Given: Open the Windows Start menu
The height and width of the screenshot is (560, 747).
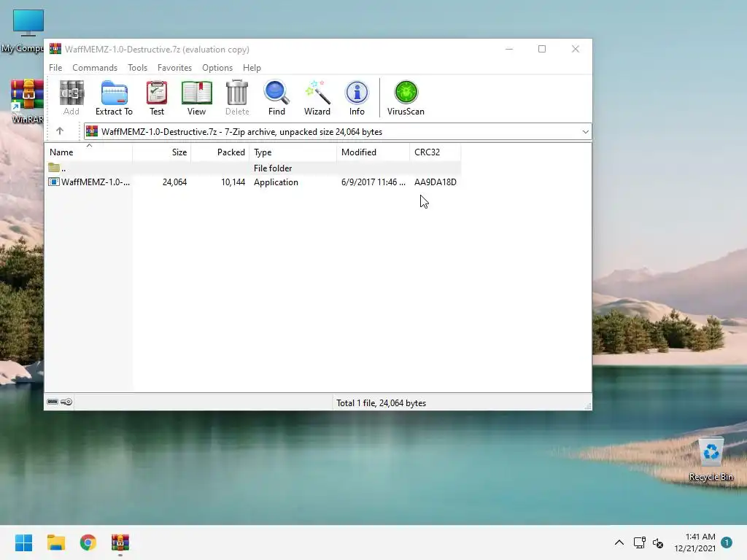Looking at the screenshot, I should (23, 542).
